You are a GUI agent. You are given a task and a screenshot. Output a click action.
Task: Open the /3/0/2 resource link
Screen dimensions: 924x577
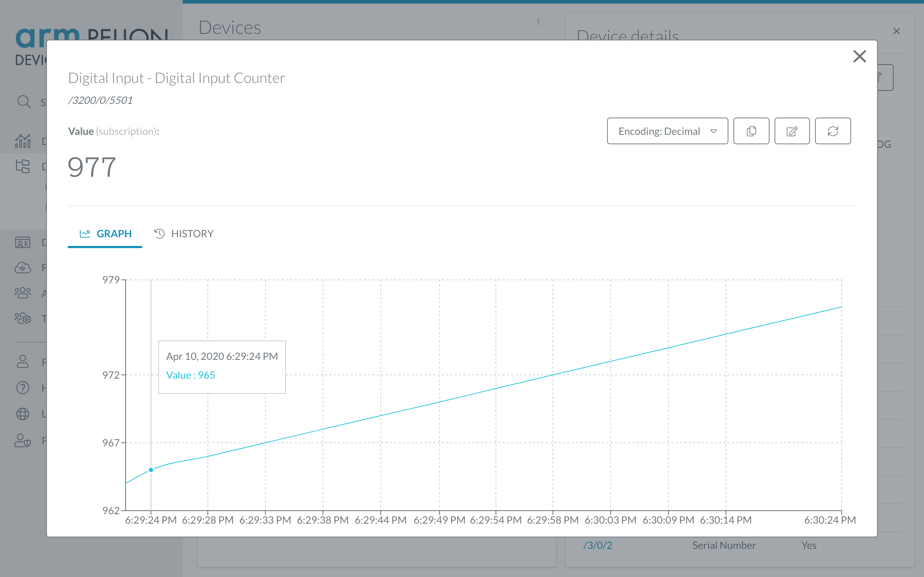tap(598, 545)
